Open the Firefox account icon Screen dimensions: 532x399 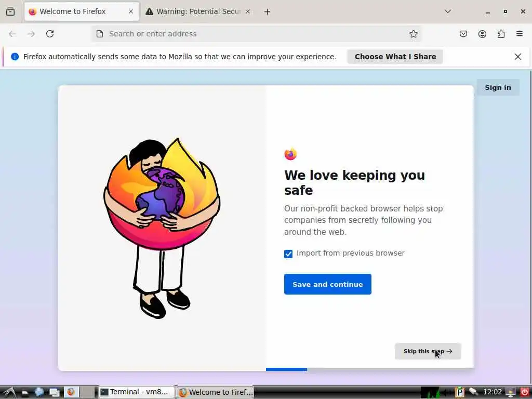click(x=482, y=34)
